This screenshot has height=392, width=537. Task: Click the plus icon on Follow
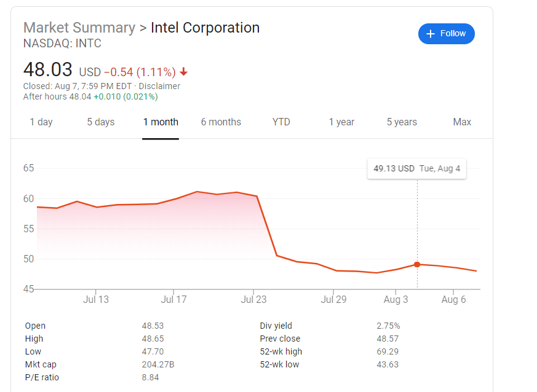(x=431, y=34)
